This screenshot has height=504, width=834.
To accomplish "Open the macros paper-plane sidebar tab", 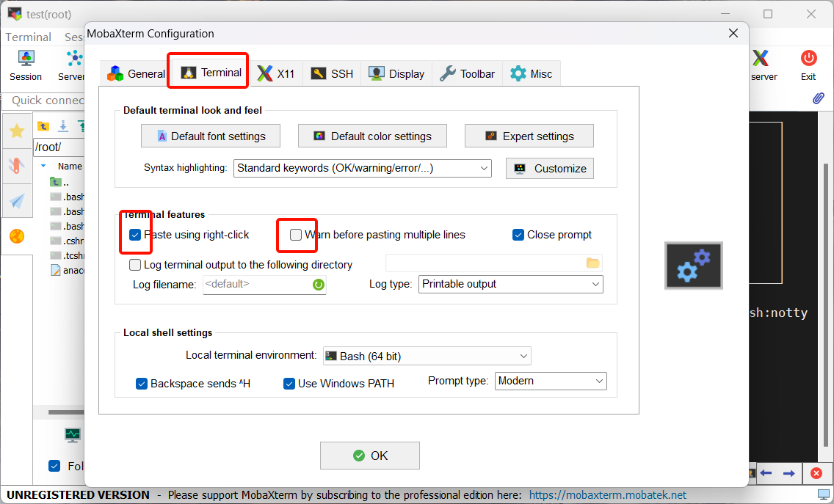I will (17, 201).
